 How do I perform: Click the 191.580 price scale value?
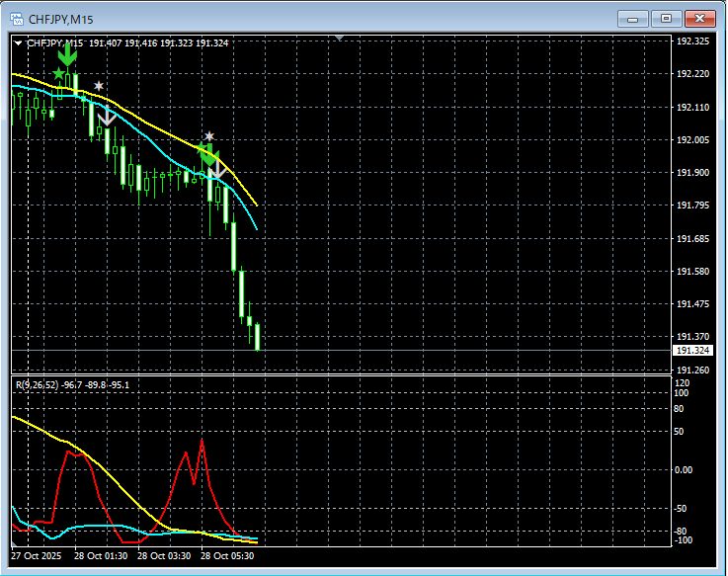[692, 271]
